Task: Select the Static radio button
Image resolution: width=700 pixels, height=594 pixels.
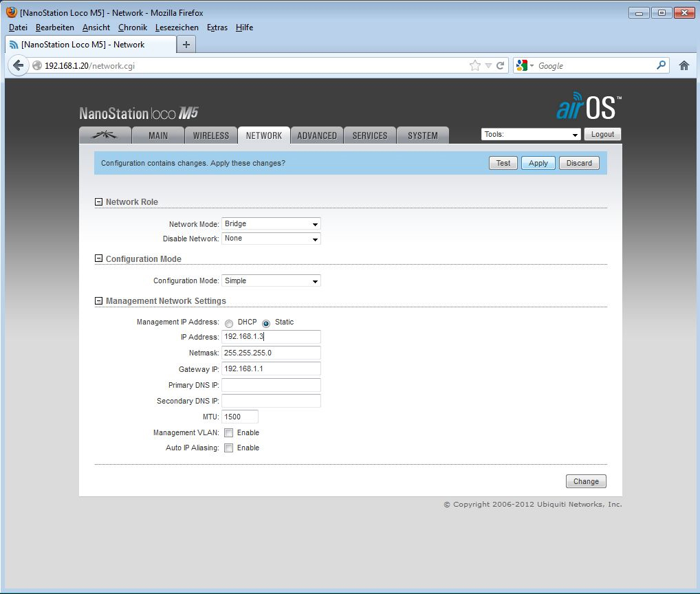Action: pos(266,323)
